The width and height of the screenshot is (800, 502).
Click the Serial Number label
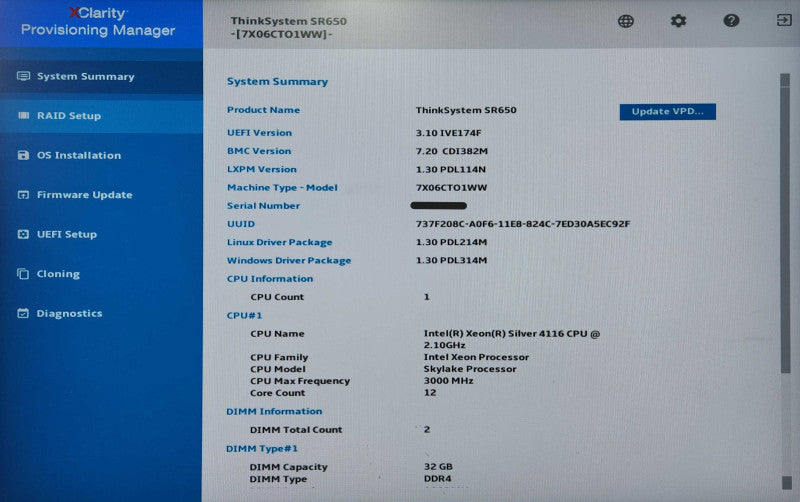point(263,206)
